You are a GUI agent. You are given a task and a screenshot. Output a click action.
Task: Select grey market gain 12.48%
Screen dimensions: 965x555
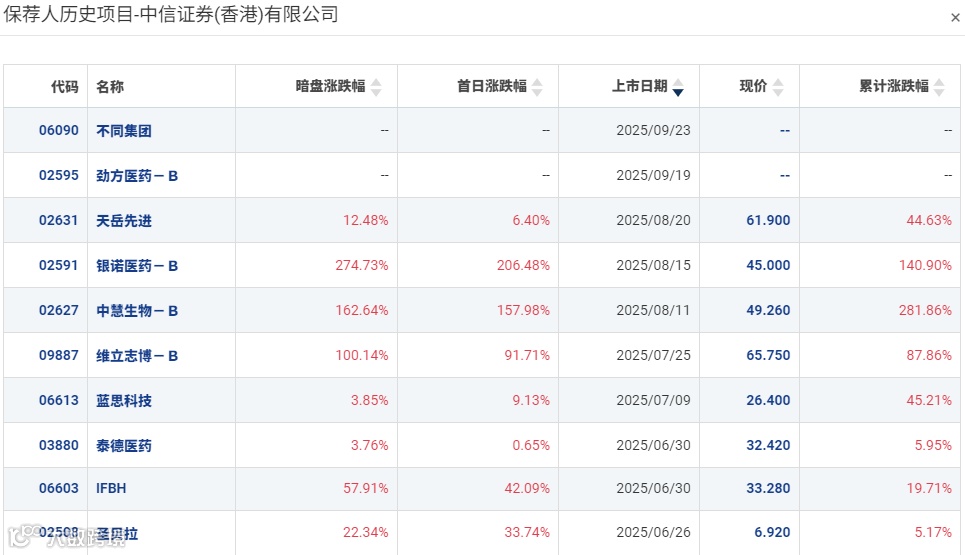366,220
